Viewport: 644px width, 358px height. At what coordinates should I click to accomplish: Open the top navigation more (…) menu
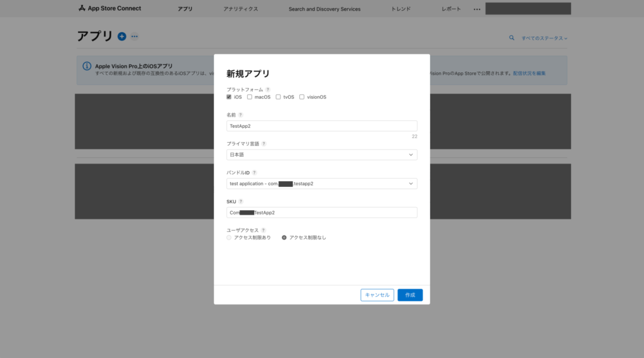[477, 9]
